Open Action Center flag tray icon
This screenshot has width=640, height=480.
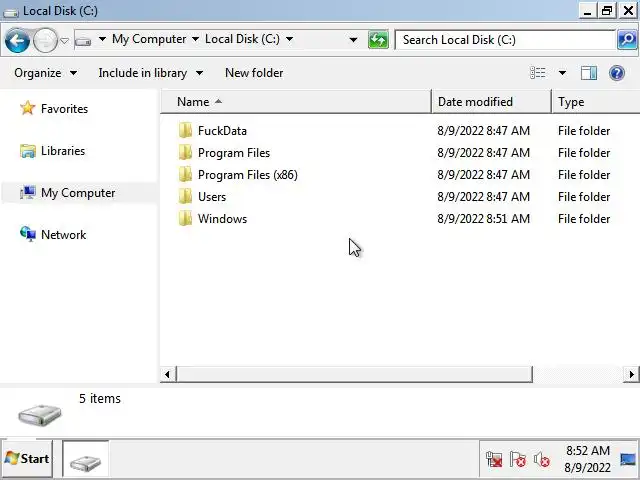(518, 460)
